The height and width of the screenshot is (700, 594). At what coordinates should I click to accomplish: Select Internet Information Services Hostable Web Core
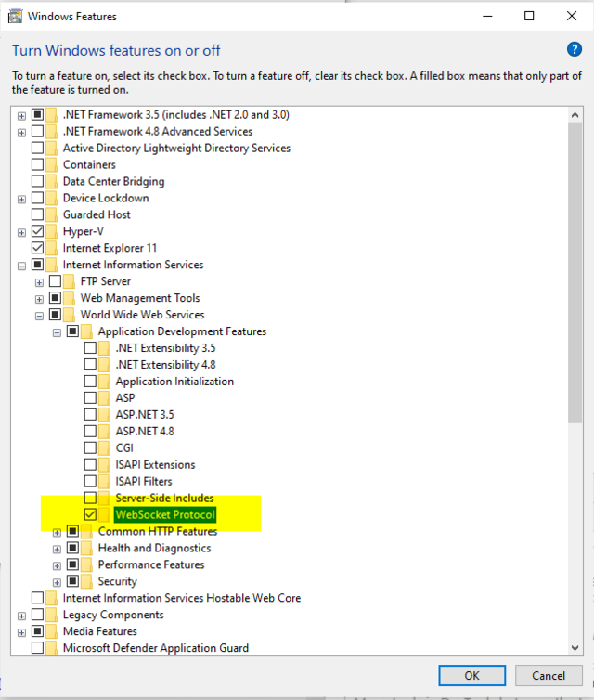coord(182,598)
